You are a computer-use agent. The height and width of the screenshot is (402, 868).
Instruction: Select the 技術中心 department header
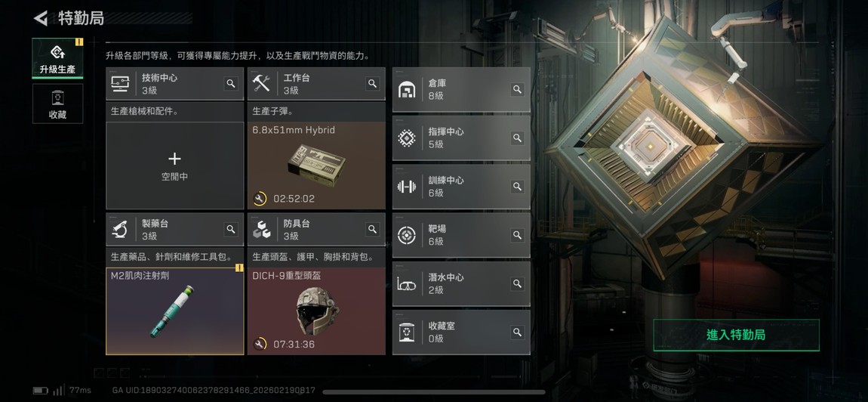pos(175,84)
